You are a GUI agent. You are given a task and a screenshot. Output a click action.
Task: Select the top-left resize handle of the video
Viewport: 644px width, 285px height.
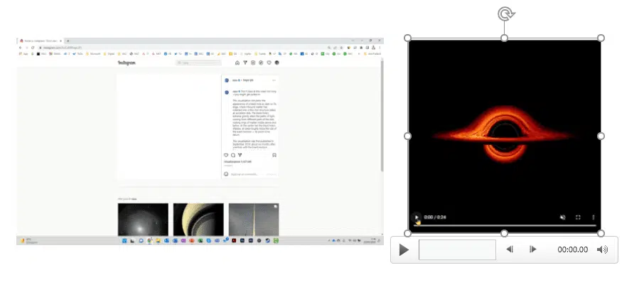[408, 38]
